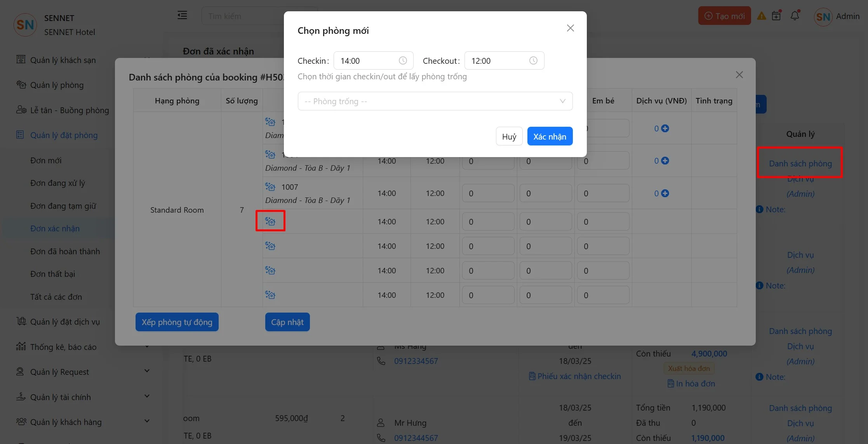Screen dimensions: 868x444
Task: Open the Phòng trống dropdown
Action: (435, 101)
